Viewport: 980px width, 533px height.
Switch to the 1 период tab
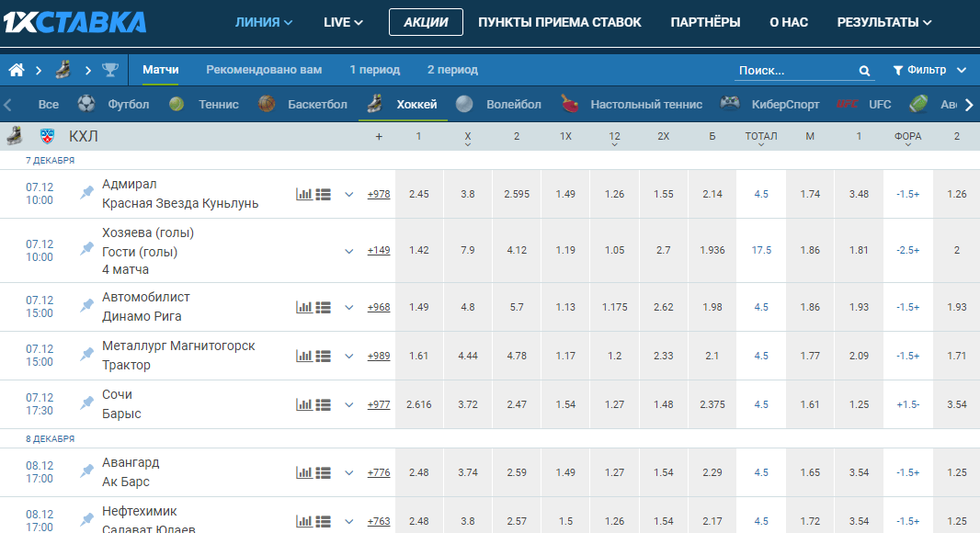[x=374, y=70]
